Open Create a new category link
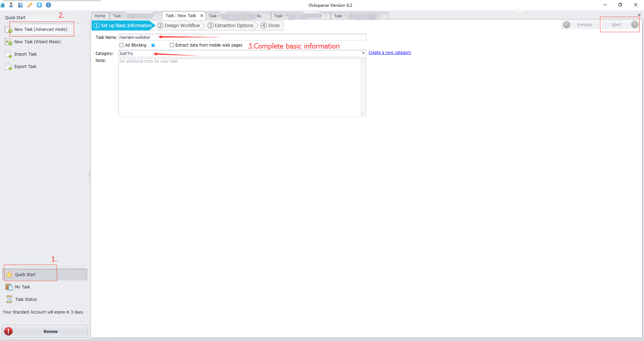The width and height of the screenshot is (644, 341). point(390,53)
